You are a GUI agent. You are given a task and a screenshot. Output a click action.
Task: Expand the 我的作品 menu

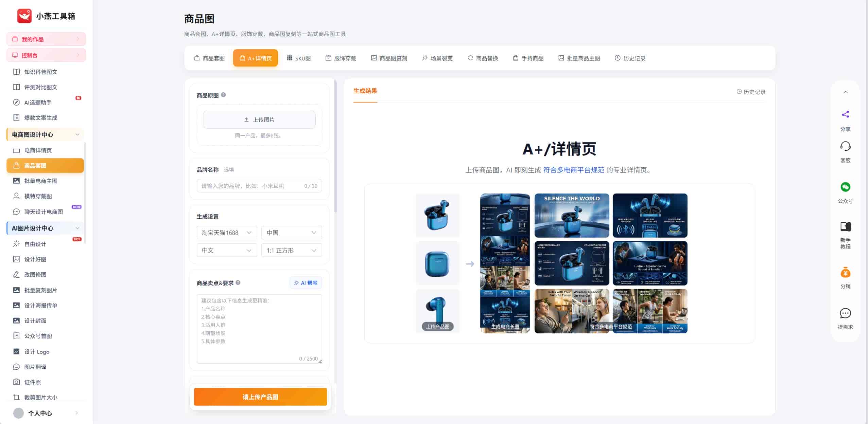(46, 39)
